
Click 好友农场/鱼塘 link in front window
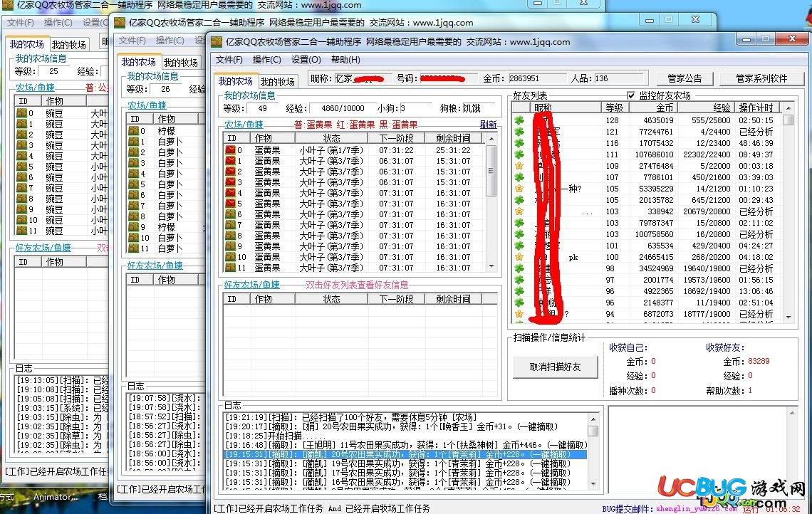pos(251,285)
